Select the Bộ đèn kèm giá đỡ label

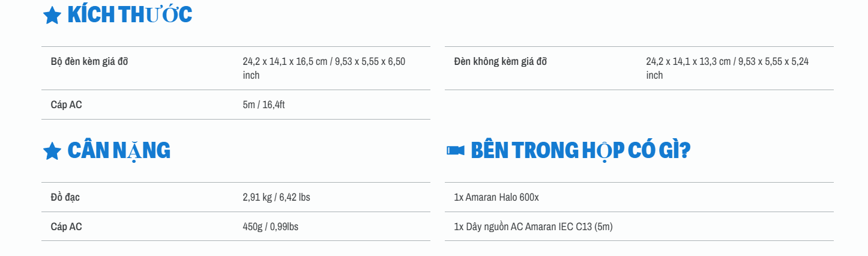pos(89,61)
